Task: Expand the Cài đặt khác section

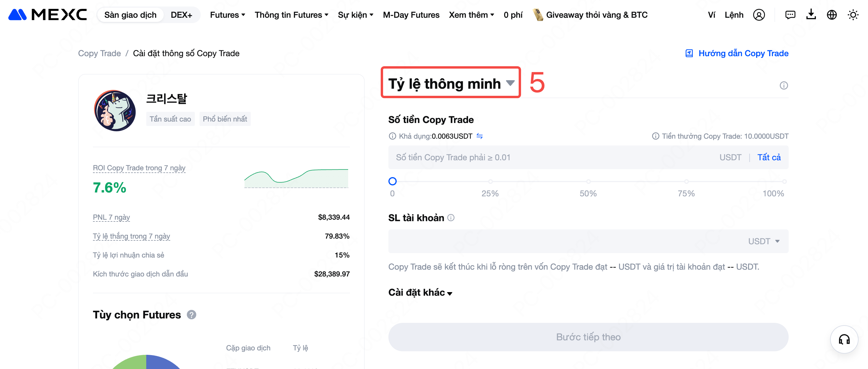Action: click(x=420, y=292)
